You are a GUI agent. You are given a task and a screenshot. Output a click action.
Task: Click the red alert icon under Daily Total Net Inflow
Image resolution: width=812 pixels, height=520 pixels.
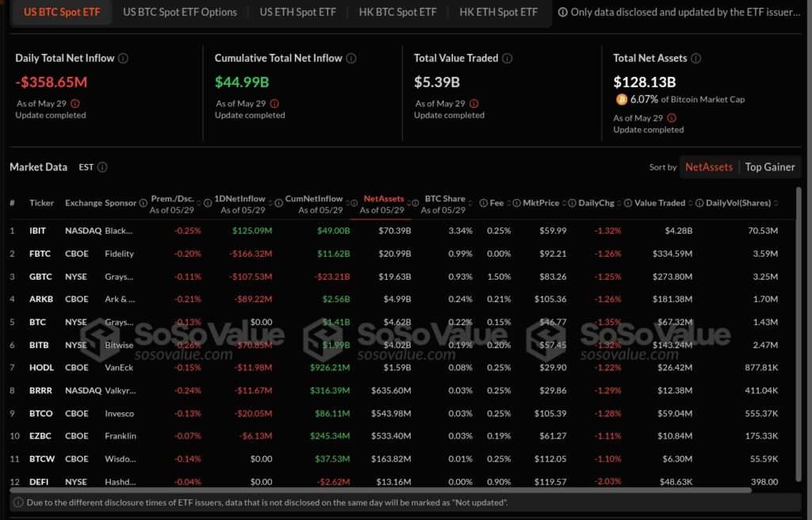pos(75,104)
